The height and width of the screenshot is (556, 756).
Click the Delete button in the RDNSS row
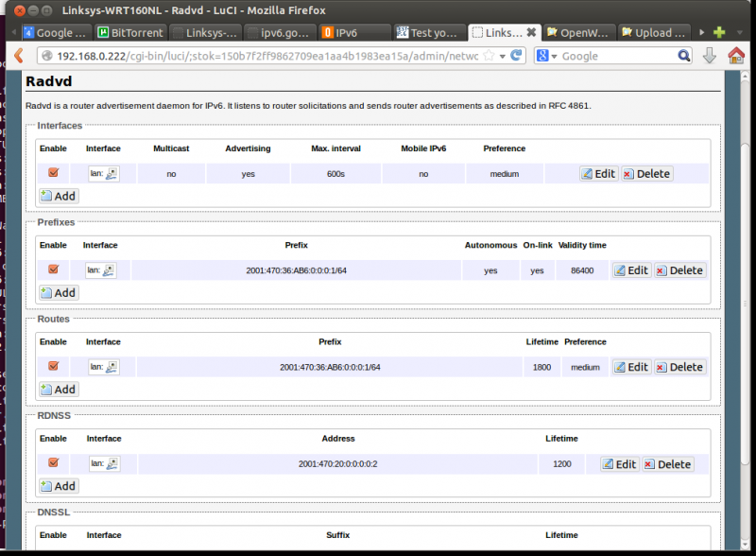(x=667, y=463)
